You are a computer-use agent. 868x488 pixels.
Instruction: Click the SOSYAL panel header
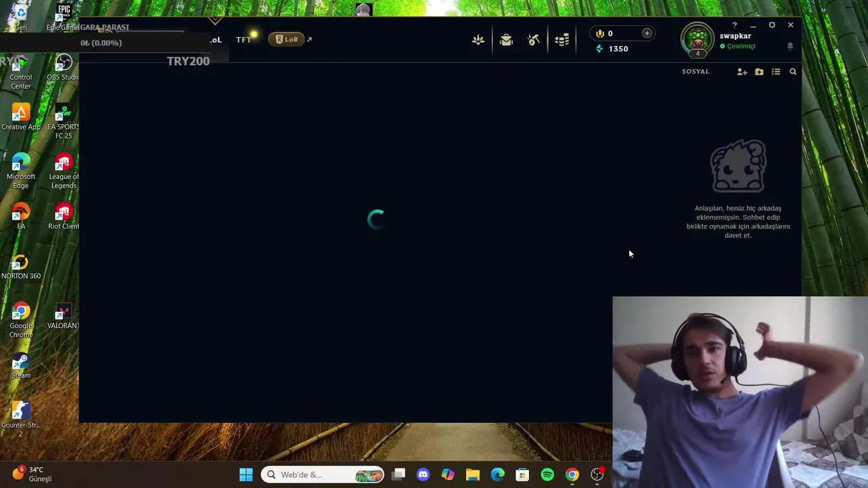click(x=696, y=71)
